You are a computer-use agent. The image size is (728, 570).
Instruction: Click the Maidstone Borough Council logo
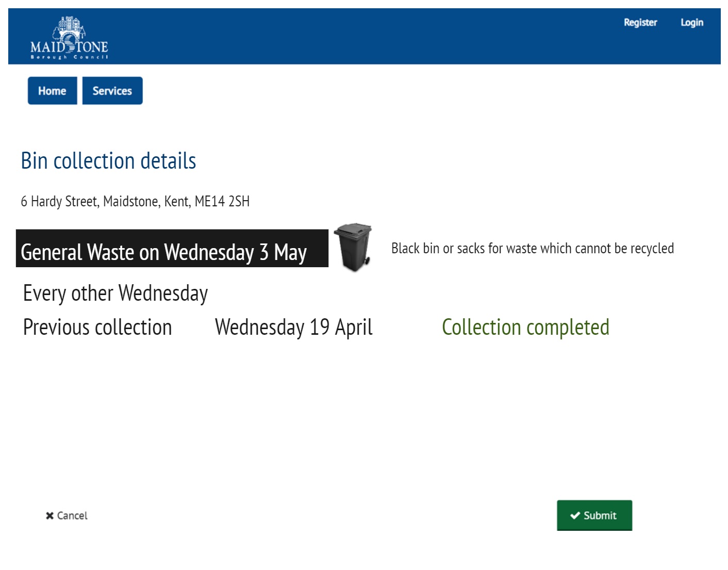(x=69, y=37)
